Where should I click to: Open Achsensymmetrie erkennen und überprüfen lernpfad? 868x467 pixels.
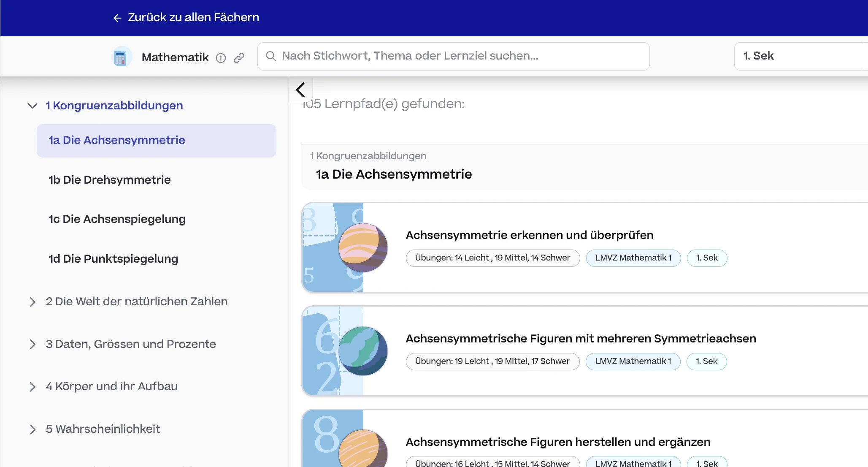coord(530,235)
